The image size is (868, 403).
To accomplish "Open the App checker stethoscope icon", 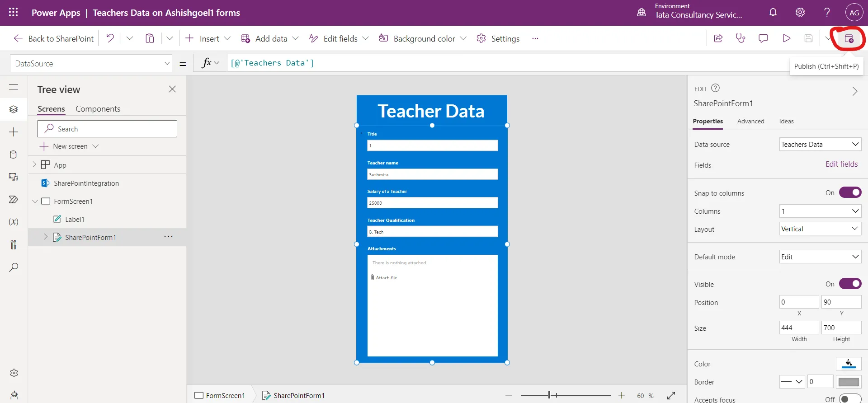I will pyautogui.click(x=741, y=38).
